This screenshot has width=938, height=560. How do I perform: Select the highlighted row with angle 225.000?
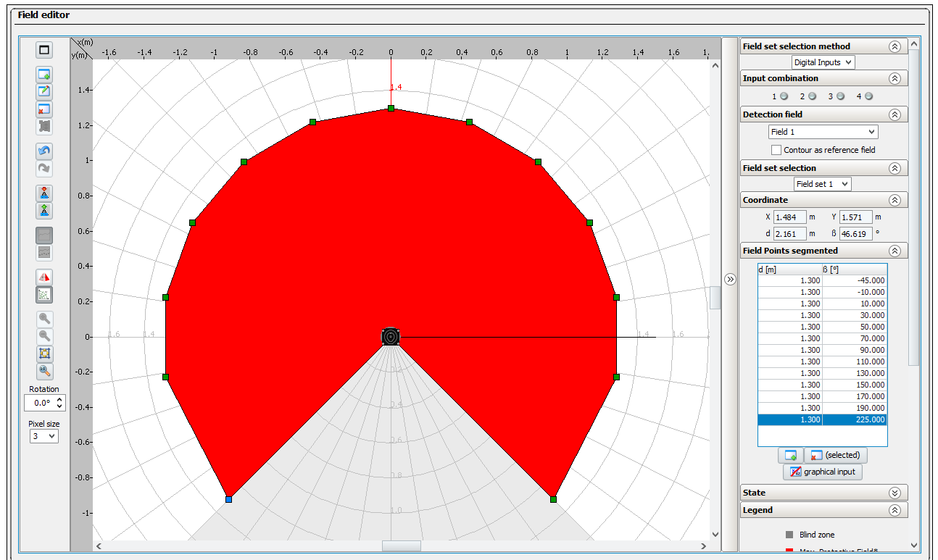click(822, 419)
